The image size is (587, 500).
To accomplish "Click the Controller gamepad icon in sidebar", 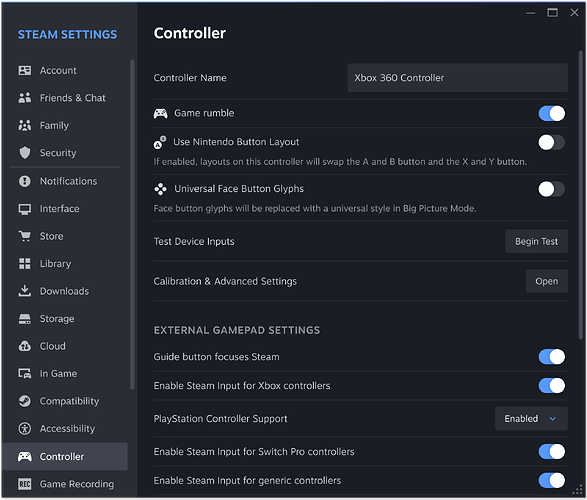I will [x=25, y=457].
